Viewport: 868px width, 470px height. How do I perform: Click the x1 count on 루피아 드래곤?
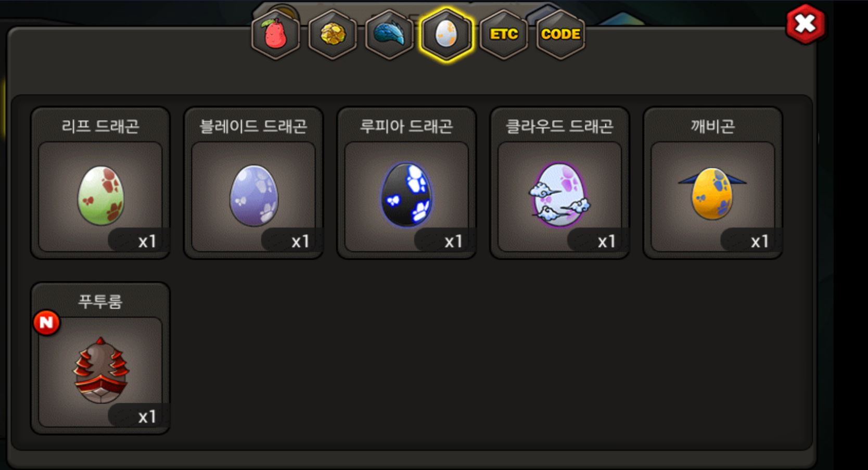pyautogui.click(x=453, y=241)
